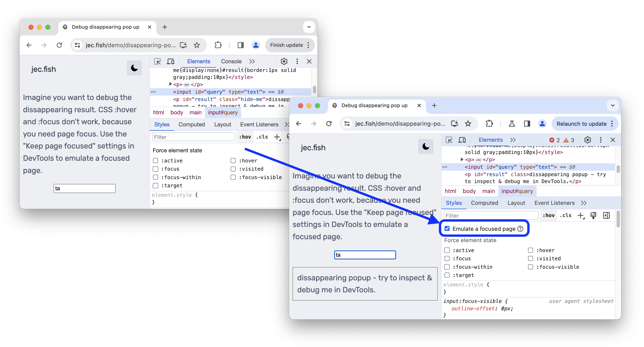Open the Computed styles tab
The height and width of the screenshot is (347, 644).
tap(484, 203)
